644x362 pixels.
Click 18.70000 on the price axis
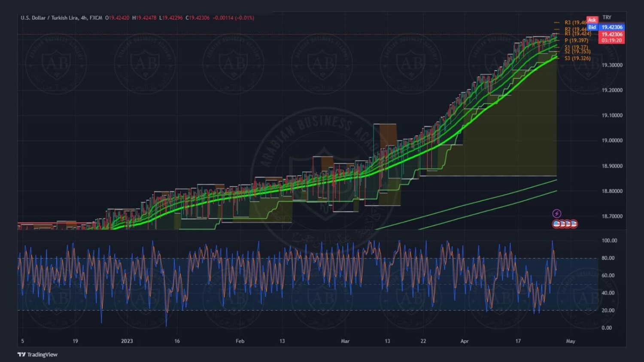pos(612,217)
